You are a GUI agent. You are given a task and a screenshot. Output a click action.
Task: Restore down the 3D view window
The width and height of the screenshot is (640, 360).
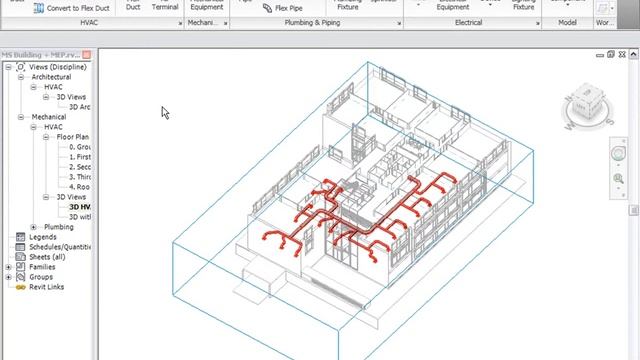pyautogui.click(x=611, y=54)
